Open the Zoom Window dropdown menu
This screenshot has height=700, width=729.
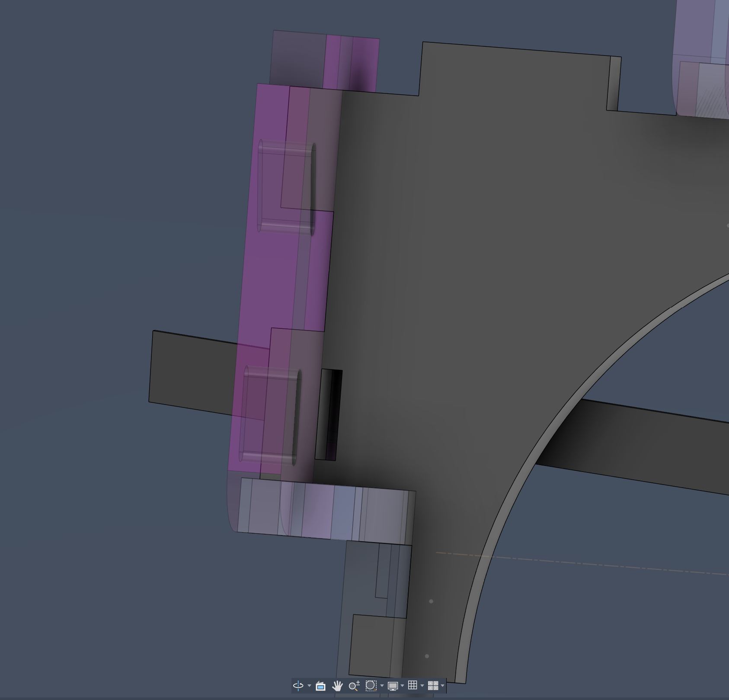pyautogui.click(x=382, y=686)
